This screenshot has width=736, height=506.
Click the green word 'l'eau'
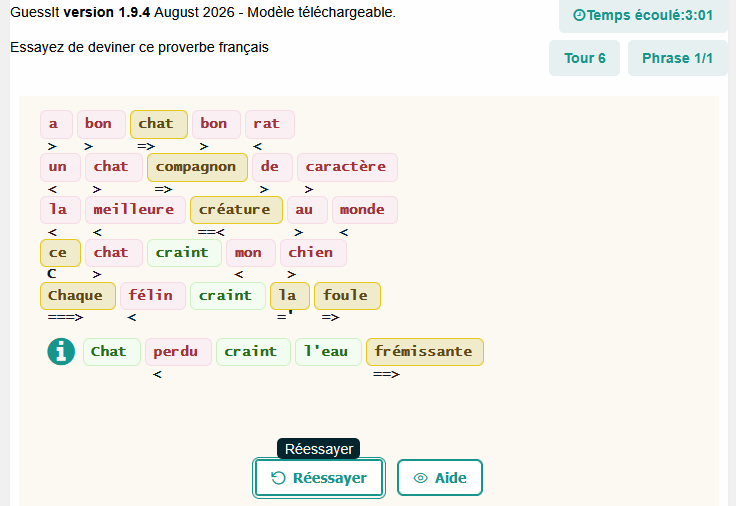point(328,352)
